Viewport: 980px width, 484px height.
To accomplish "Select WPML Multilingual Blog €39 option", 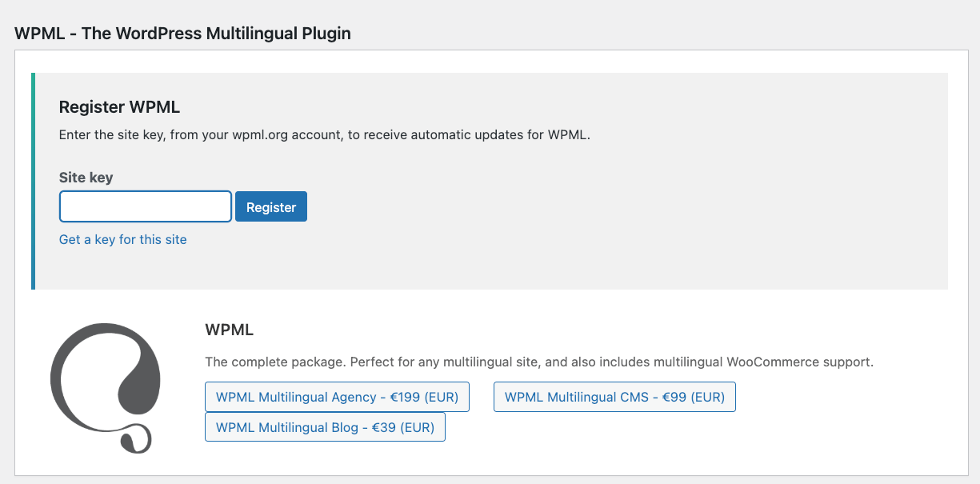I will coord(325,427).
